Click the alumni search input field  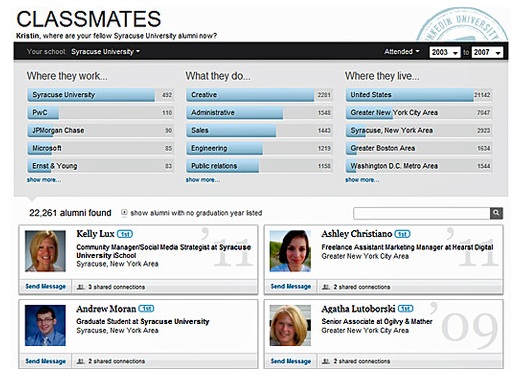(422, 213)
